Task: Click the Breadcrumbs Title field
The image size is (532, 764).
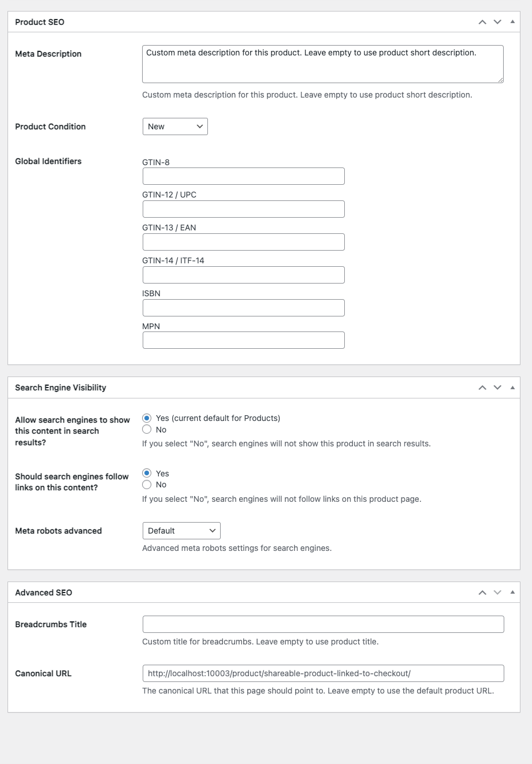Action: 323,624
